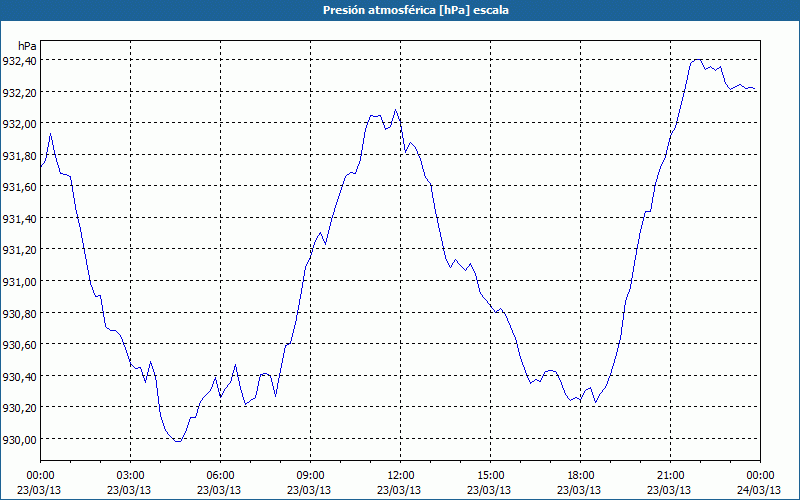This screenshot has height=500, width=800.
Task: Click the 06:00 time axis label
Action: coord(220,476)
